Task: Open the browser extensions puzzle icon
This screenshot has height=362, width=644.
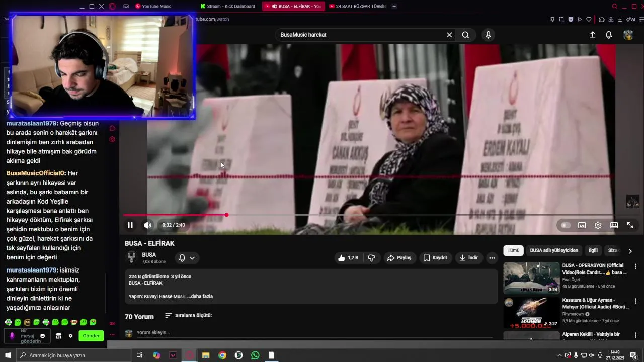Action: [602, 19]
